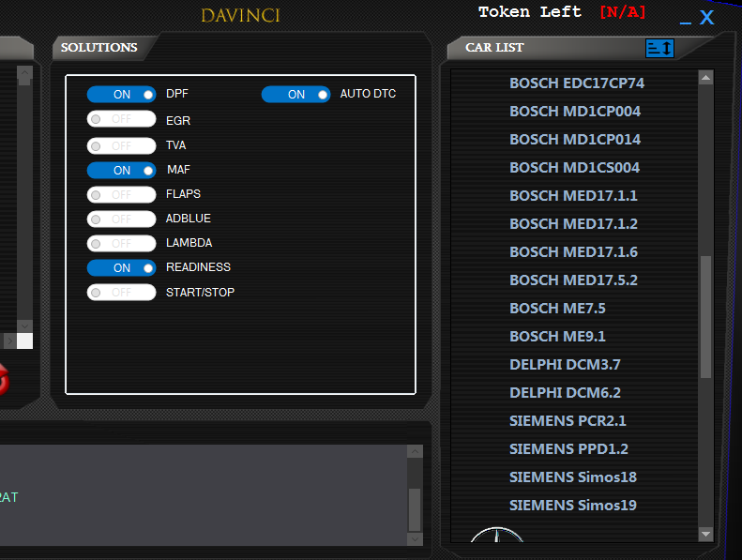Turn off the MAF switch

(x=122, y=170)
